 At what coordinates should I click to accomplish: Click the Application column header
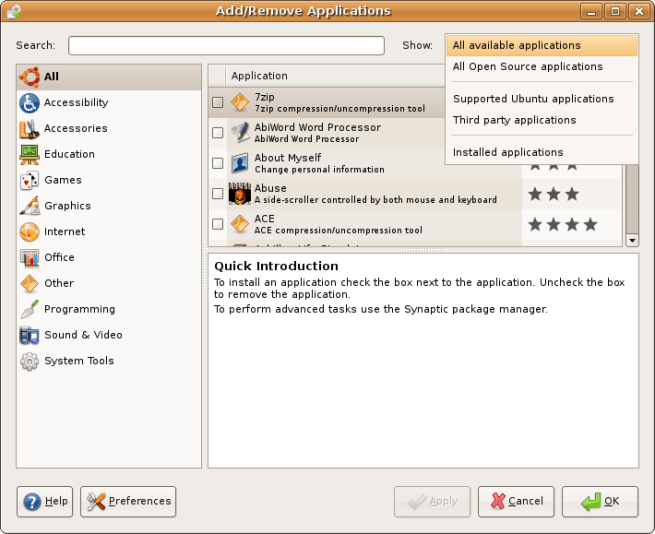334,76
